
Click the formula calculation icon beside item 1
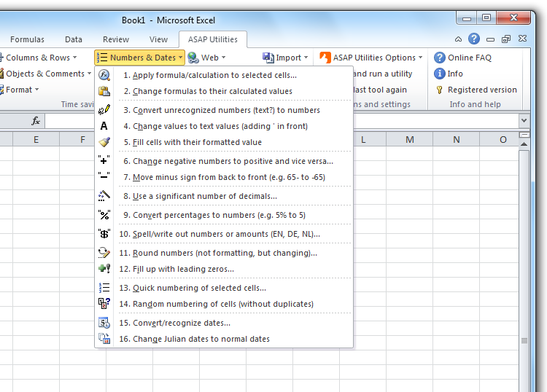[x=104, y=75]
